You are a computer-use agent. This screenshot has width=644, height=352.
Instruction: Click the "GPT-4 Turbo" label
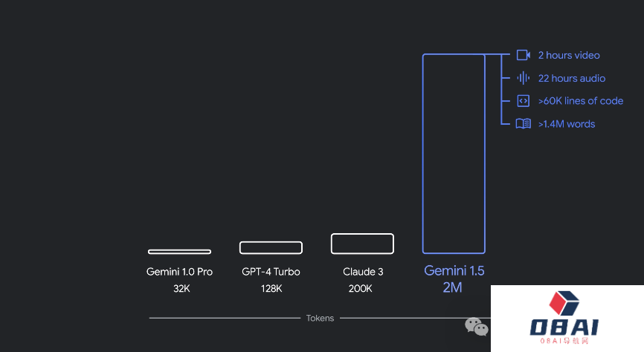(x=271, y=272)
